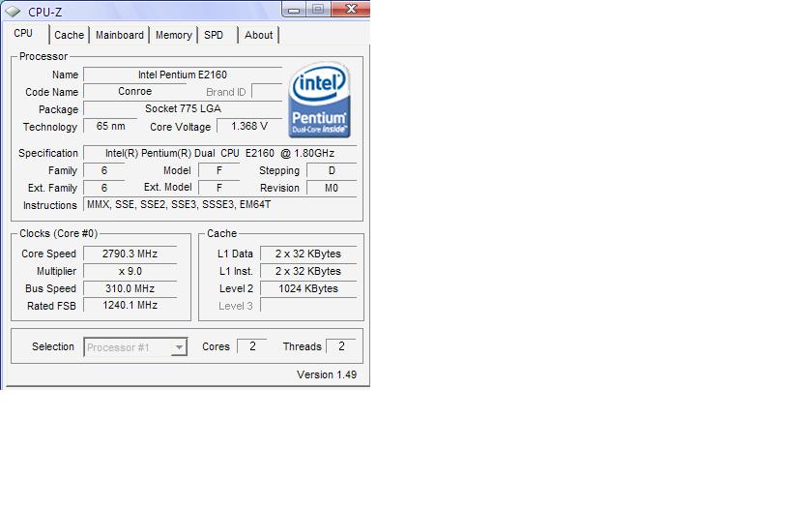This screenshot has height=508, width=812.
Task: Click the Version 1.49 label
Action: (x=327, y=374)
